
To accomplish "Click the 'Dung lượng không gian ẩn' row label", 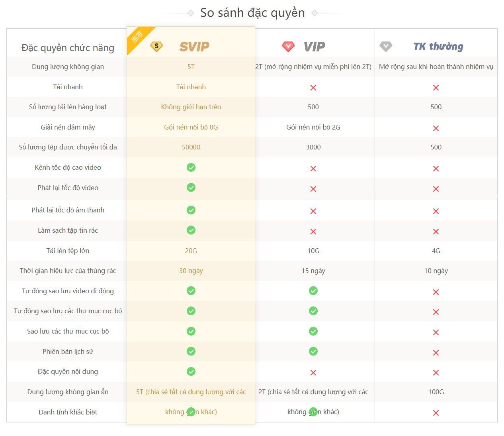I will click(x=68, y=392).
